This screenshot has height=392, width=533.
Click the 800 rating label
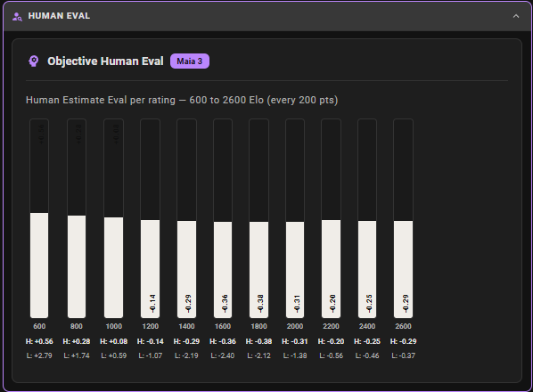[x=77, y=326]
